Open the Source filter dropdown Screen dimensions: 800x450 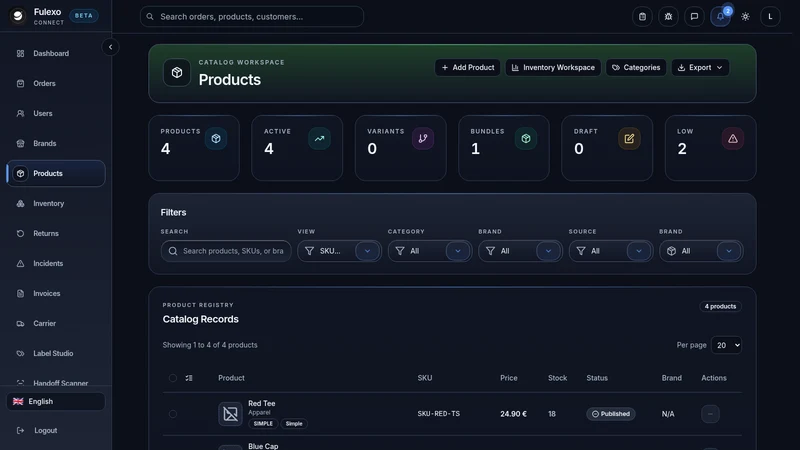pyautogui.click(x=611, y=251)
